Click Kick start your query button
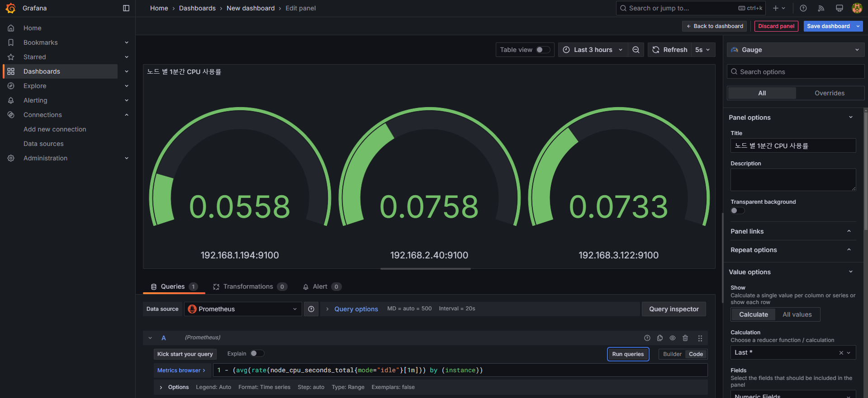 pyautogui.click(x=185, y=354)
